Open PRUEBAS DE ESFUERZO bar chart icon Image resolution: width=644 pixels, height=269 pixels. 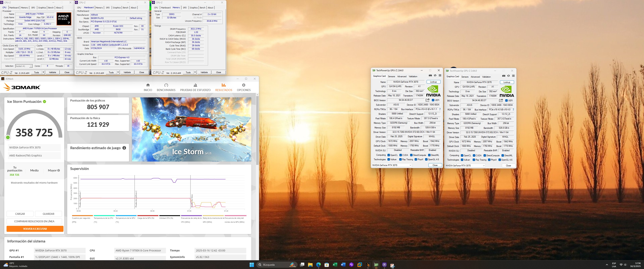pos(195,85)
